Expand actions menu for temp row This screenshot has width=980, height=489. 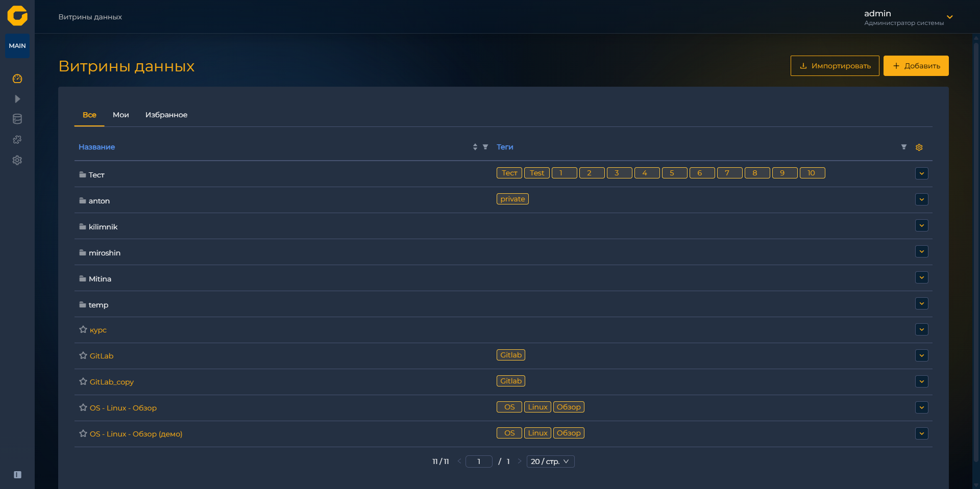pyautogui.click(x=922, y=303)
